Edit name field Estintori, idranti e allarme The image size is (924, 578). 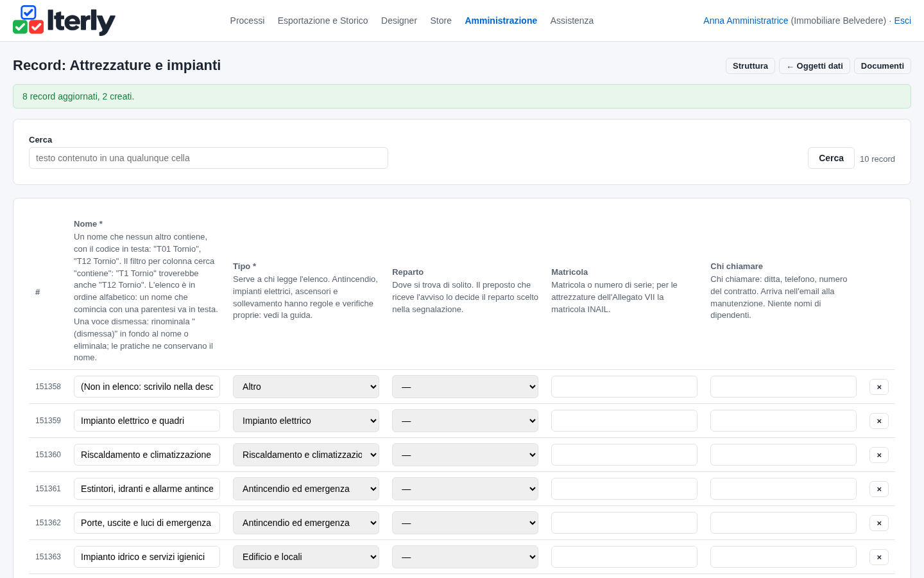[x=147, y=489]
